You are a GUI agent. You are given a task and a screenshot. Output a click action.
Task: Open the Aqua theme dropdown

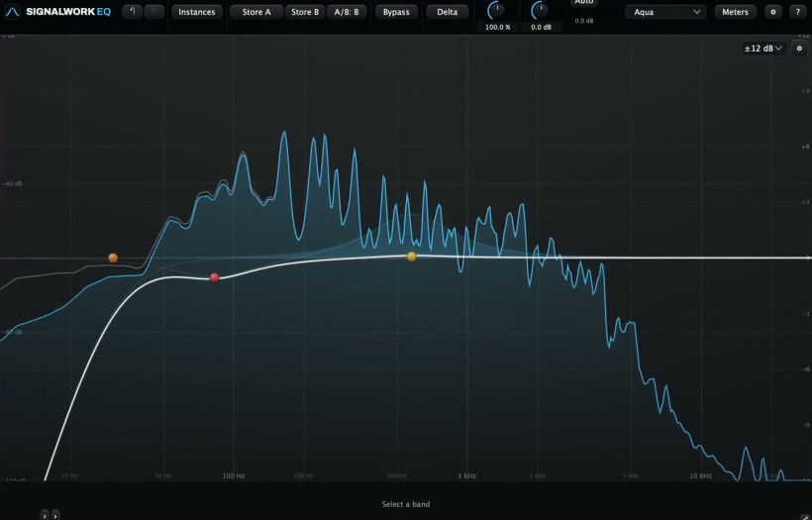[665, 12]
